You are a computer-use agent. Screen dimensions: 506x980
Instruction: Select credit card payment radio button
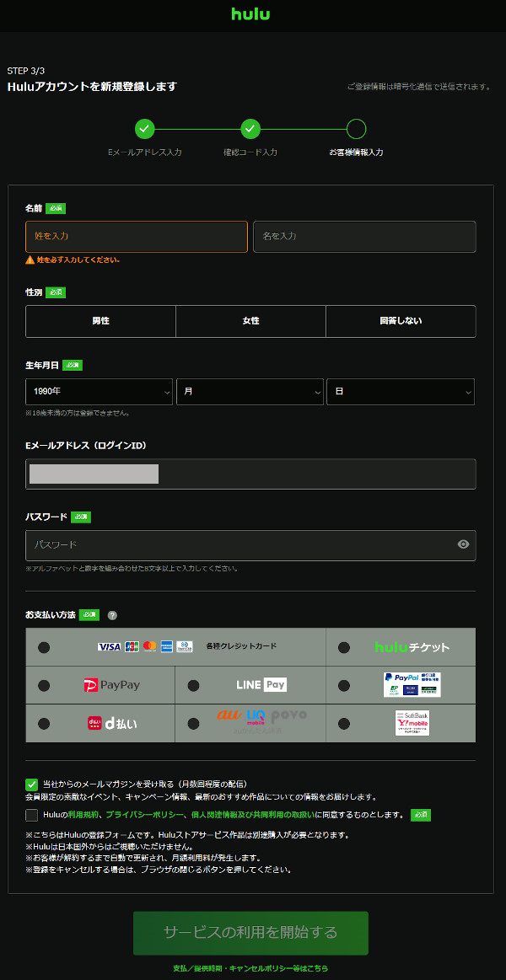tap(44, 647)
